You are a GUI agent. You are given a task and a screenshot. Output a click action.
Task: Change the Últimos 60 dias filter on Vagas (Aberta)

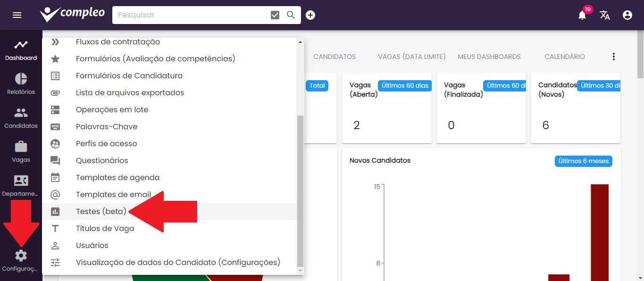point(405,85)
